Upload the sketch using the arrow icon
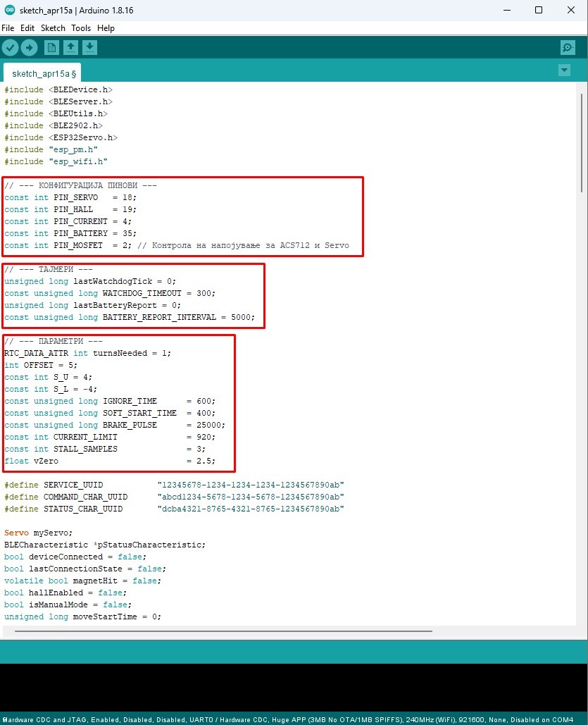 (x=28, y=47)
